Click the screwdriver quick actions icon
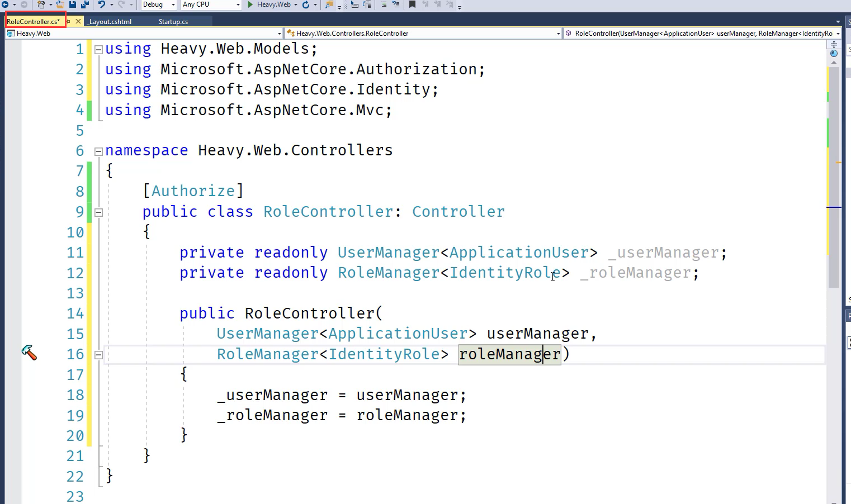Viewport: 851px width, 504px height. point(29,353)
